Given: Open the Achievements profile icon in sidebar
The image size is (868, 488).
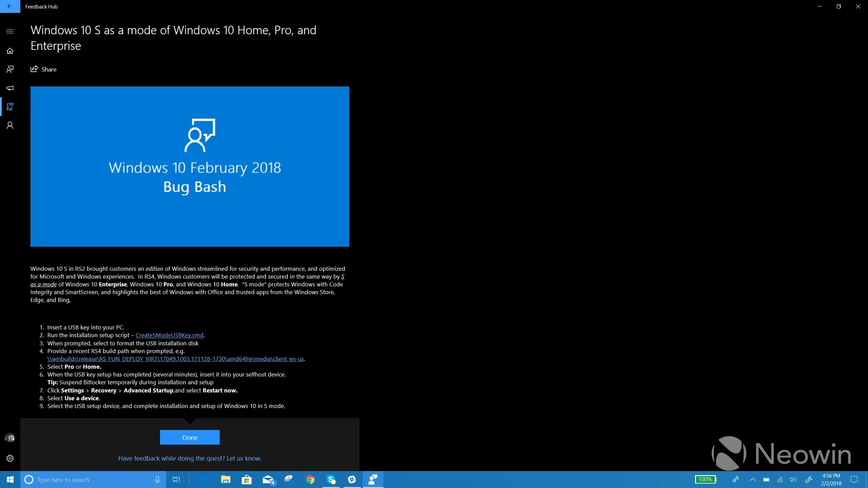Looking at the screenshot, I should tap(10, 125).
